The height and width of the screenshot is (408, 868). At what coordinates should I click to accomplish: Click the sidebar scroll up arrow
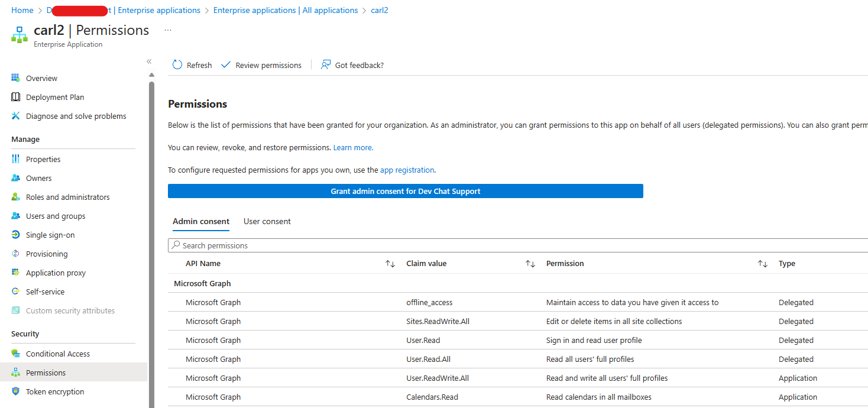click(151, 75)
